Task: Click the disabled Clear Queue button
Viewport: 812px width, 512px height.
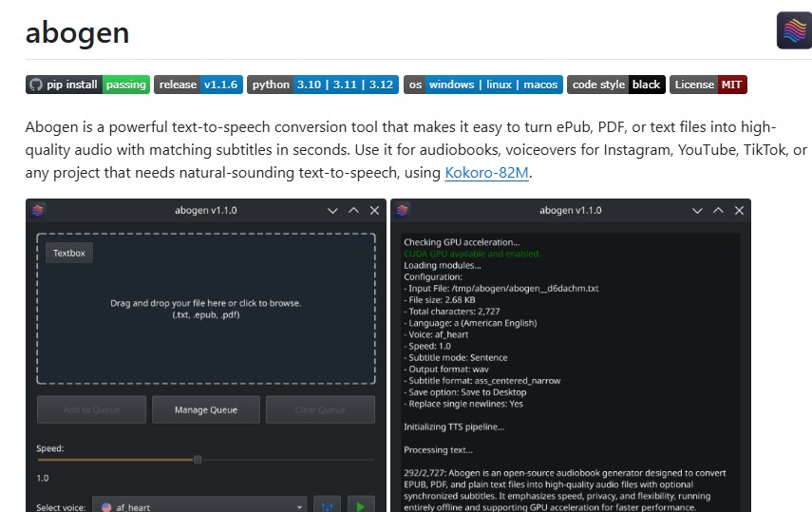Action: tap(320, 410)
